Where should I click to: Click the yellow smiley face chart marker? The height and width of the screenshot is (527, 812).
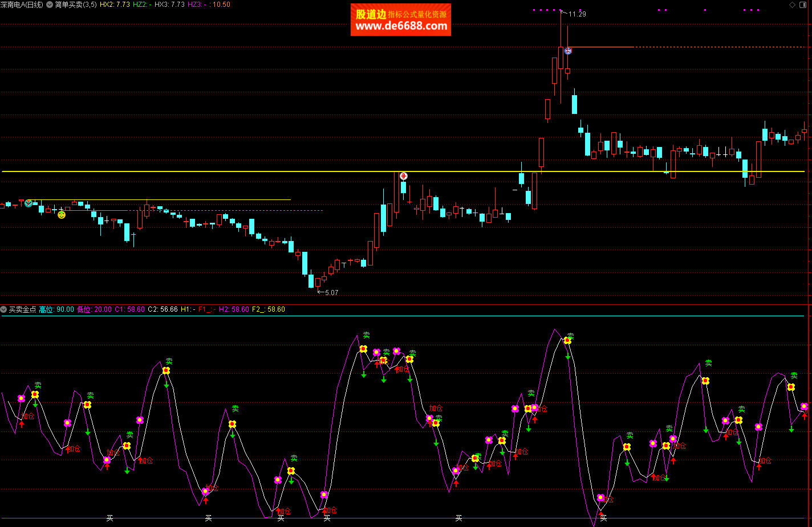[62, 215]
